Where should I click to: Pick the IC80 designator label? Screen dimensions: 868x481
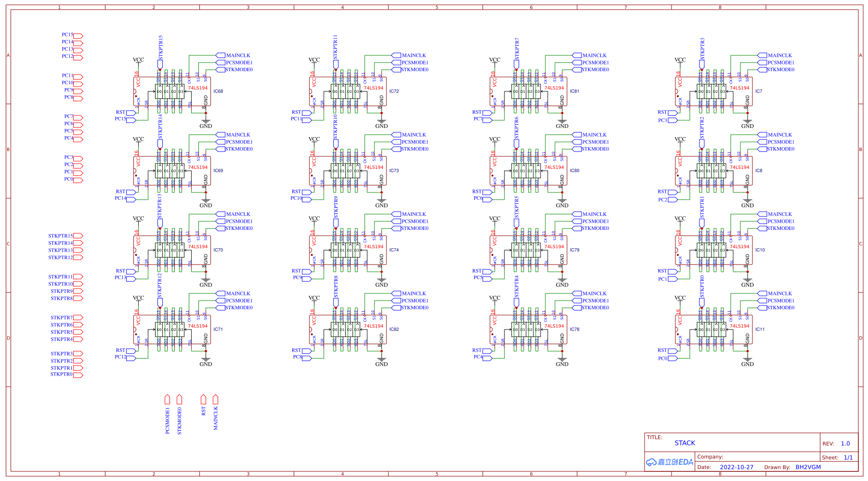574,171
